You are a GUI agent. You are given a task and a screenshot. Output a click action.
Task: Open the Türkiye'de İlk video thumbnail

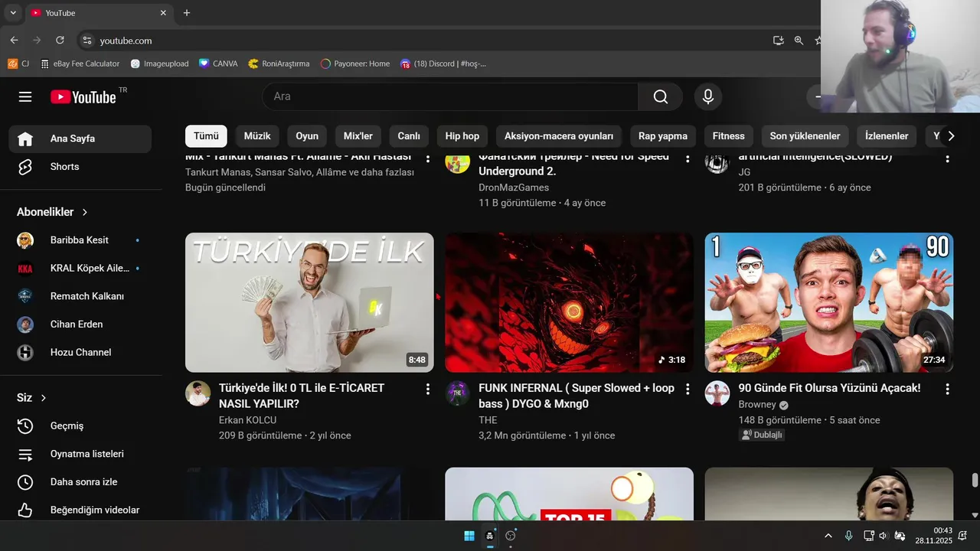(x=309, y=302)
